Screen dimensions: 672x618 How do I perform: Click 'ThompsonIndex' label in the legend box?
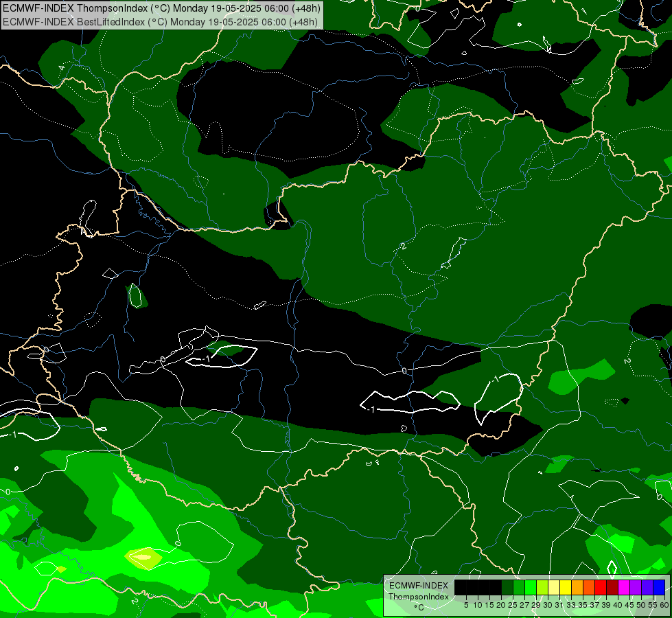[418, 597]
